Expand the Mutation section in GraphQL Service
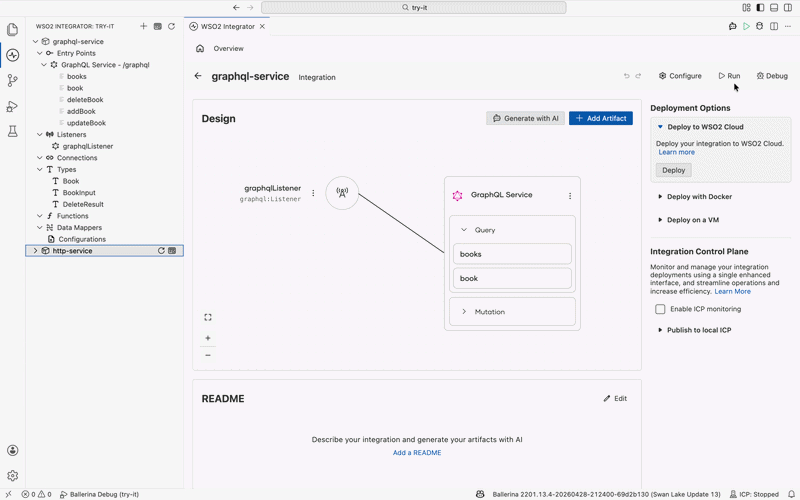The width and height of the screenshot is (800, 500). click(464, 311)
